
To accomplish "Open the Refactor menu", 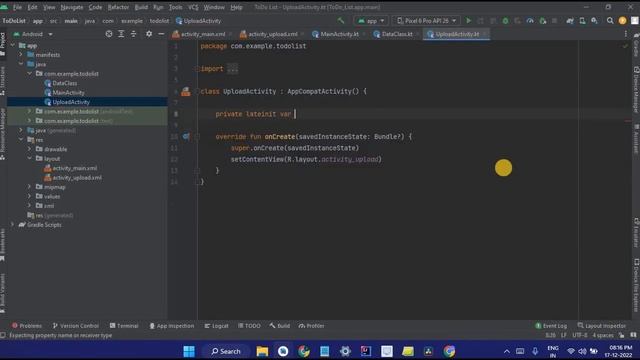I will 118,7.
